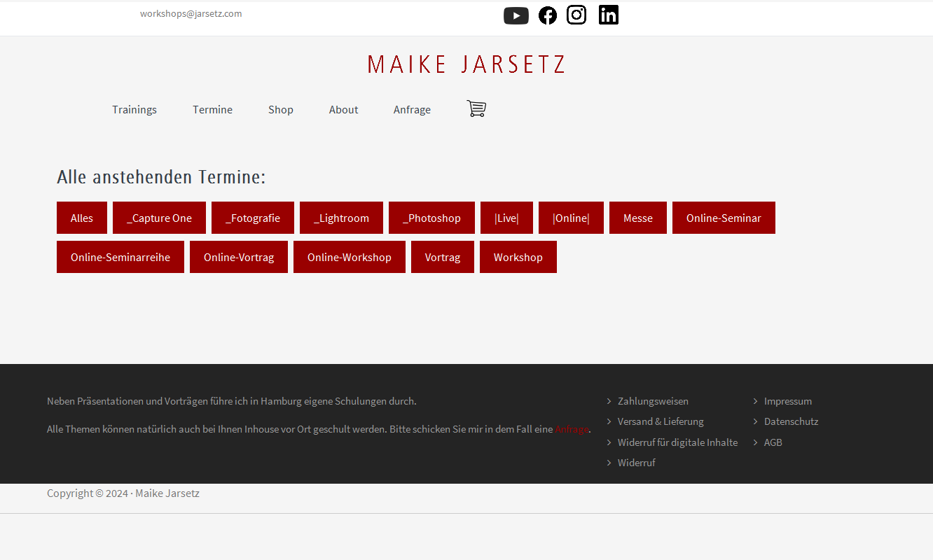Open Widerruf für digitale Inhalte link
Viewport: 933px width, 560px height.
pyautogui.click(x=677, y=442)
